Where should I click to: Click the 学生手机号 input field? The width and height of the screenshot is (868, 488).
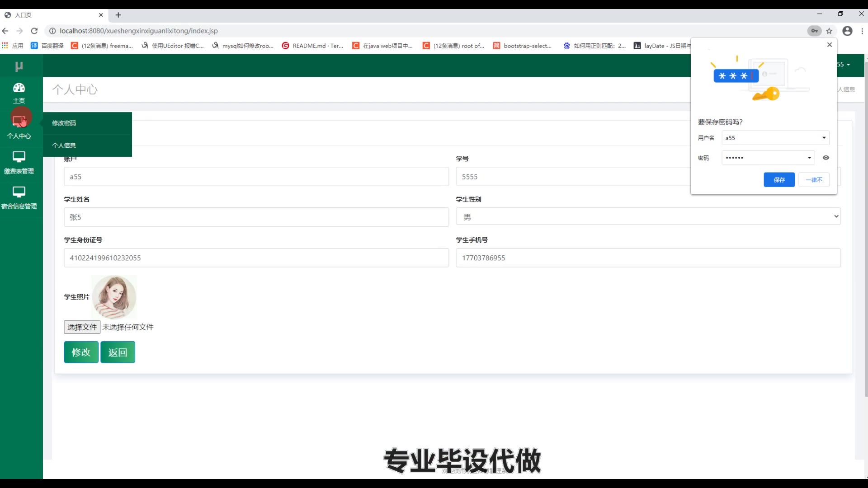tap(648, 258)
